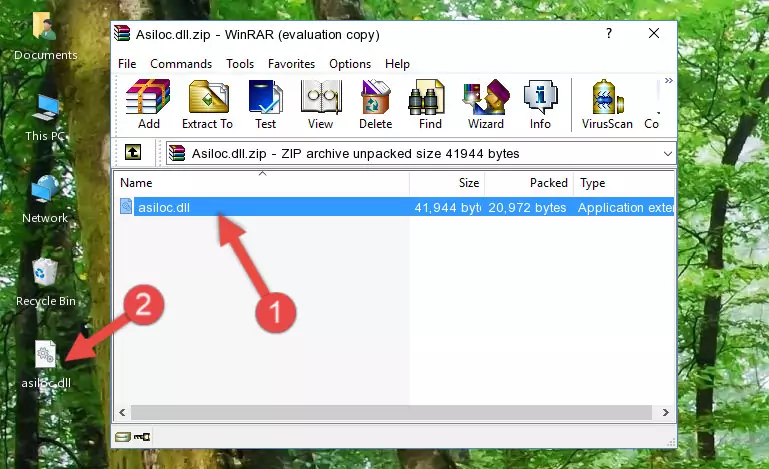The image size is (769, 469).
Task: Select the Network desktop icon
Action: (45, 199)
